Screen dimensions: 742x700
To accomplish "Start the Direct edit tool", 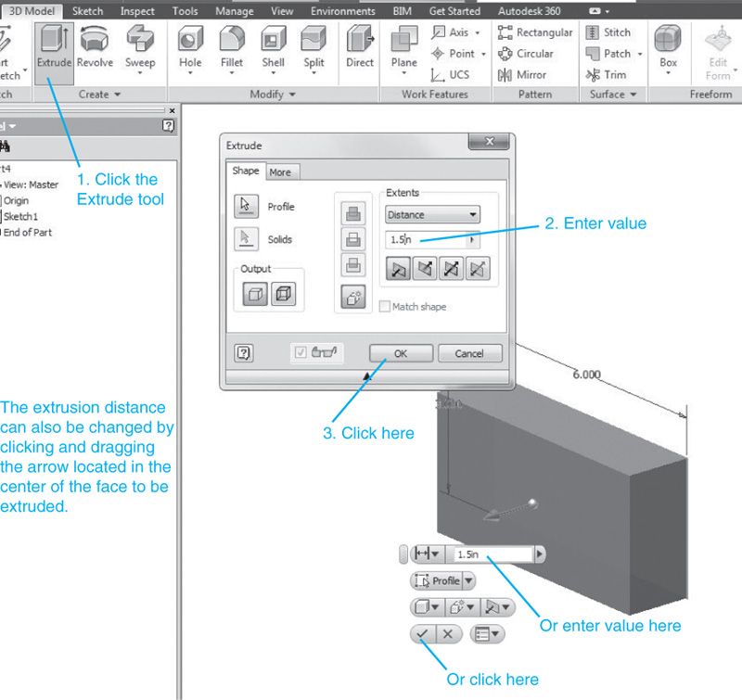I will coord(360,47).
